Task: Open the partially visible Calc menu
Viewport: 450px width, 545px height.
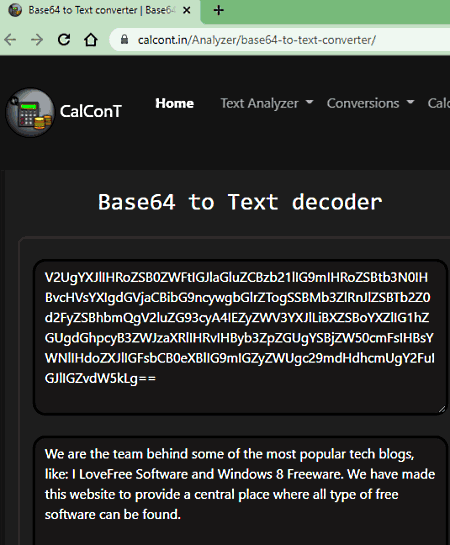Action: [439, 103]
